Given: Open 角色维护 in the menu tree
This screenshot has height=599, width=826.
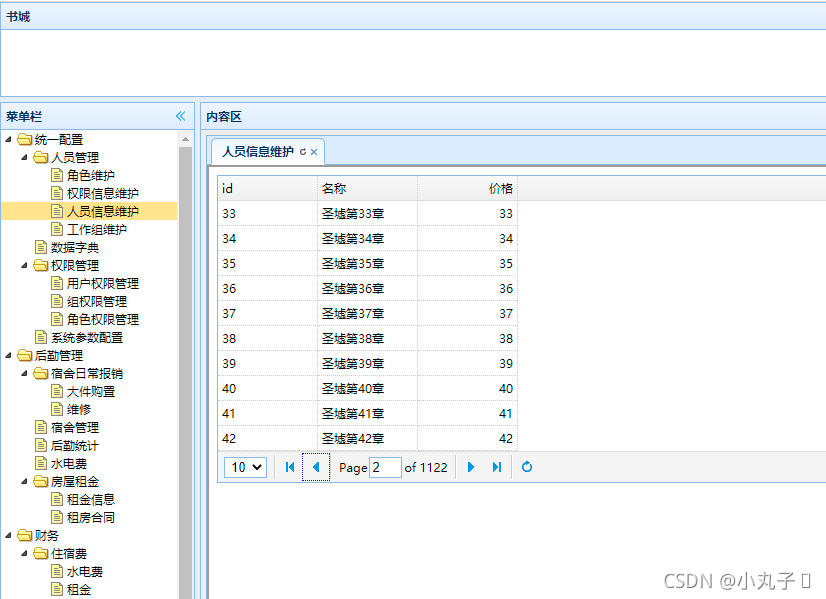Looking at the screenshot, I should (x=91, y=175).
